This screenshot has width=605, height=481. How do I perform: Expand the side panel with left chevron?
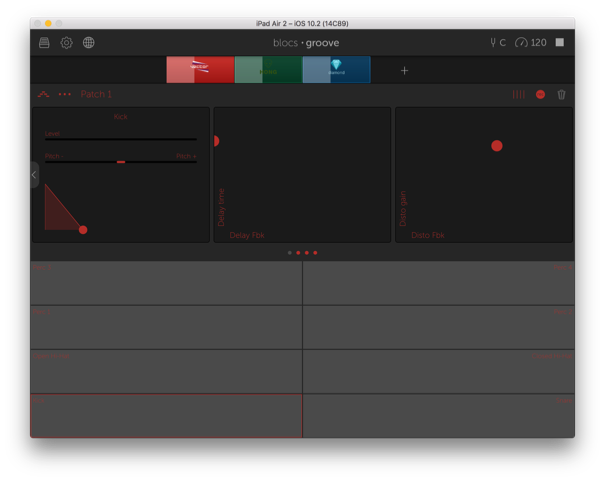[34, 175]
